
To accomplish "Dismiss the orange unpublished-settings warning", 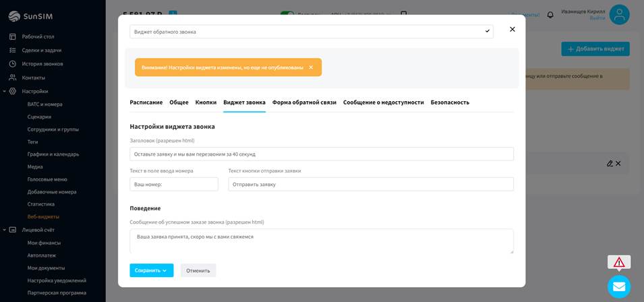I will tap(311, 67).
